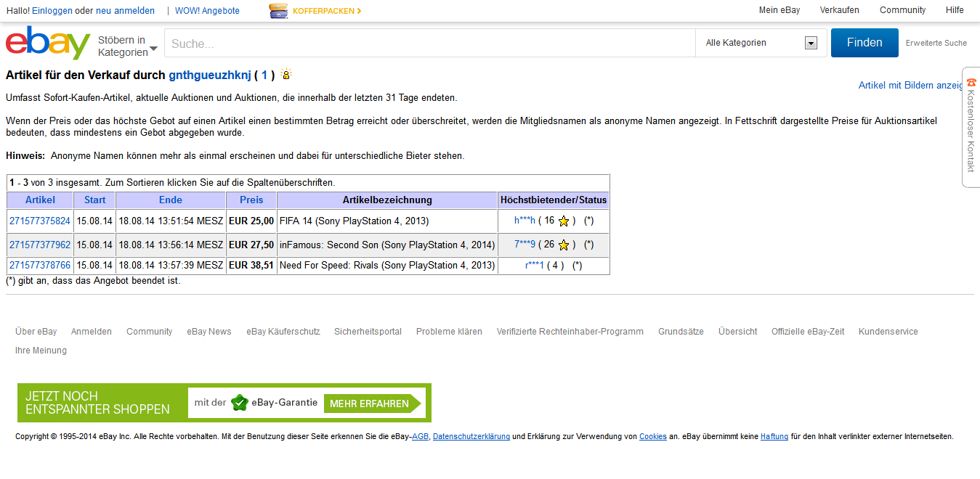Sort by Start column header

click(94, 200)
